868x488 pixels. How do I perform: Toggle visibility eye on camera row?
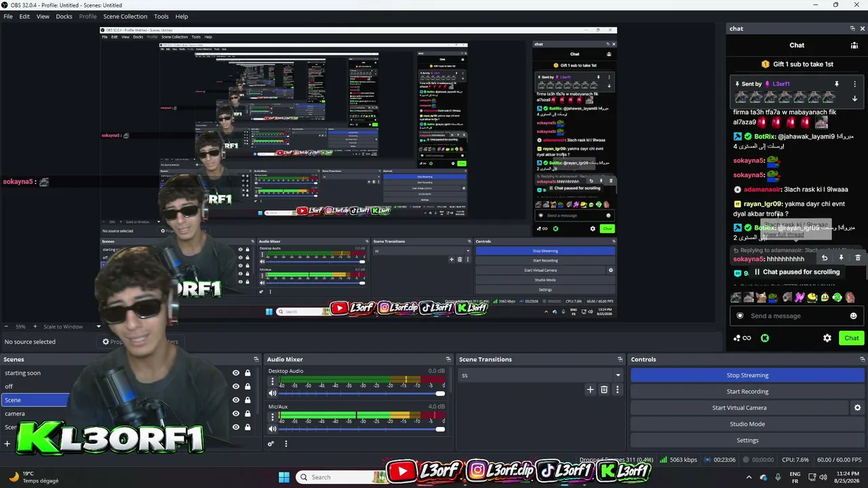pos(236,413)
